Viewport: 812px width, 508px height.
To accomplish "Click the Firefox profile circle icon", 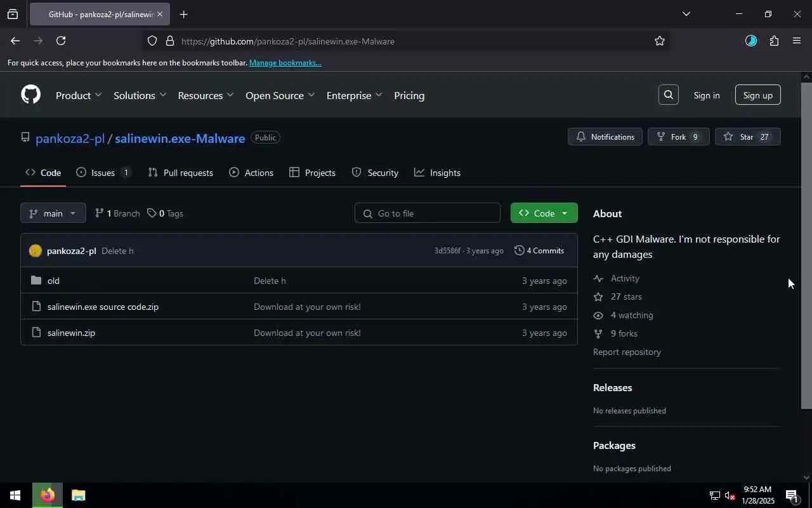I will point(751,41).
